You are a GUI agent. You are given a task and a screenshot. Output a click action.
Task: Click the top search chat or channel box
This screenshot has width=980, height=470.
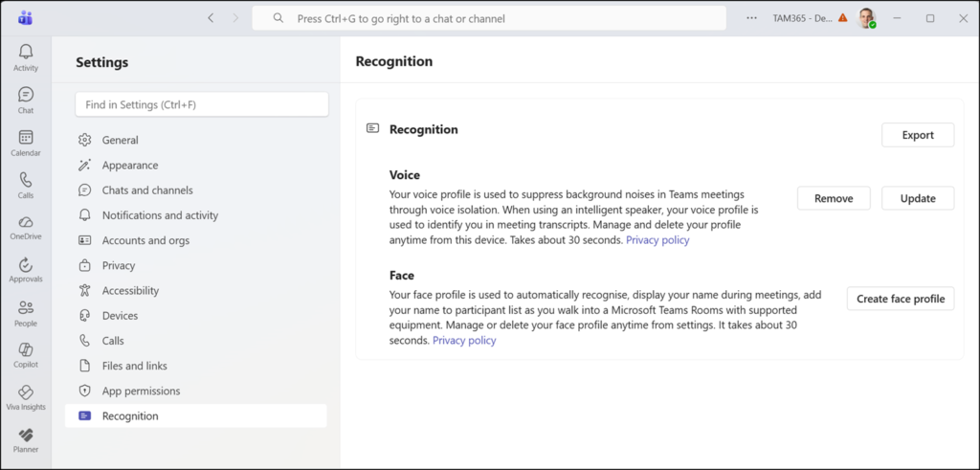(x=489, y=18)
